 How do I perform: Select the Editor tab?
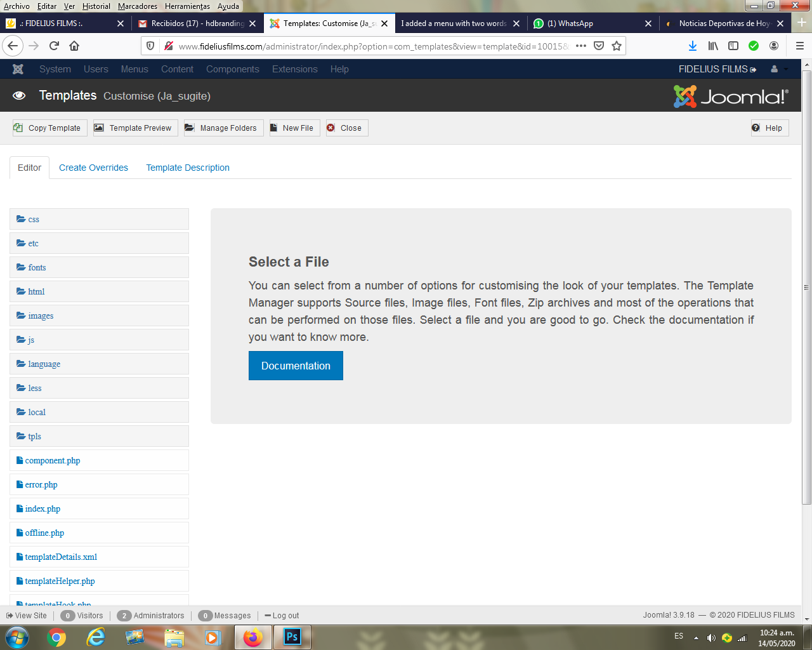(29, 168)
